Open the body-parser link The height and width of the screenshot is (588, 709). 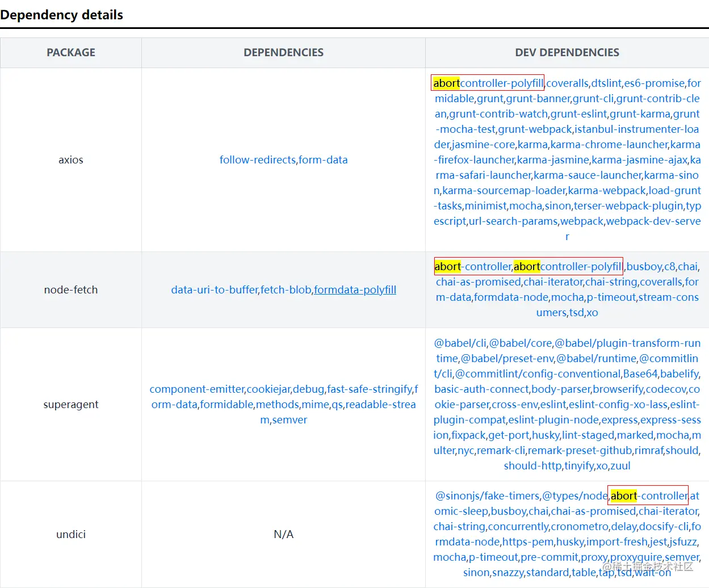(561, 389)
